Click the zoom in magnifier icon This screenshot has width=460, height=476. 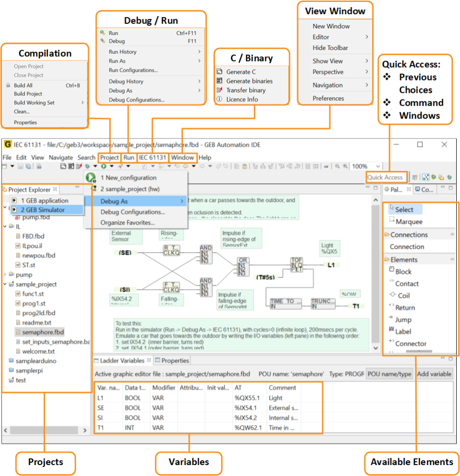tap(345, 166)
